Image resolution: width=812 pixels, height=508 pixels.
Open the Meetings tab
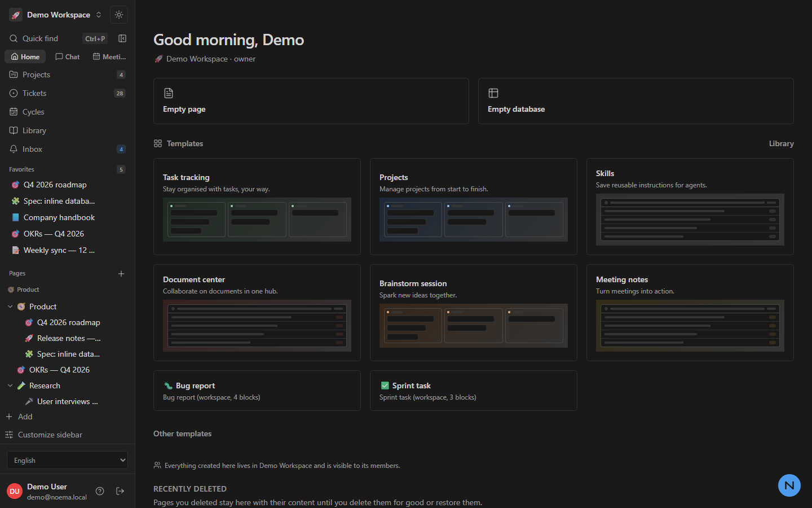tap(110, 56)
